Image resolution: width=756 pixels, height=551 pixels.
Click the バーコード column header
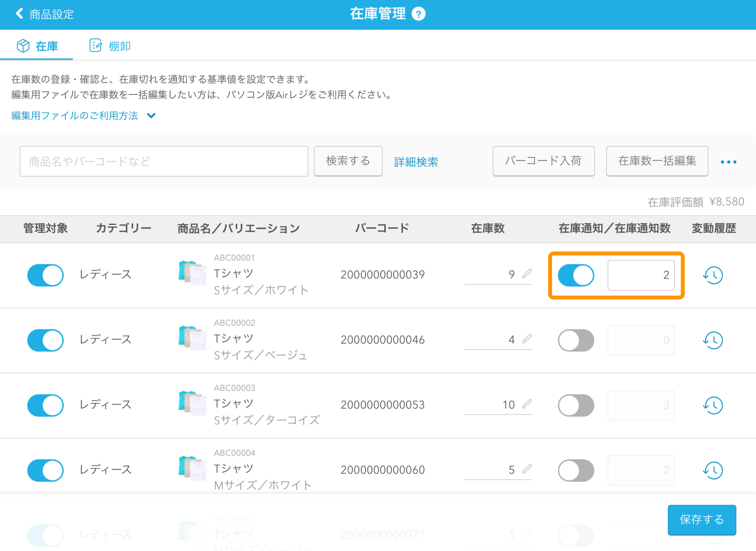click(382, 228)
